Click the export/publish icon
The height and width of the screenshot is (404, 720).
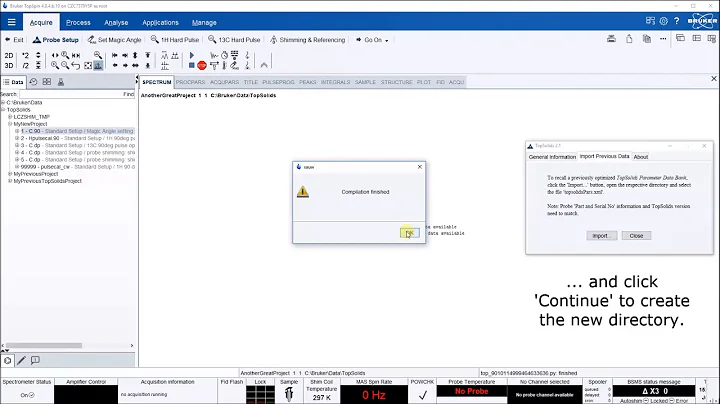tap(629, 39)
